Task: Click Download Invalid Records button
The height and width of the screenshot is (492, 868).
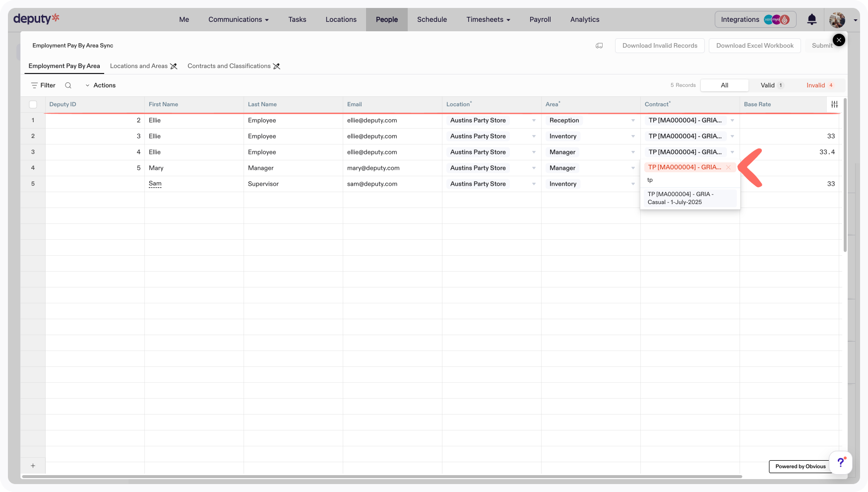Action: click(x=660, y=46)
